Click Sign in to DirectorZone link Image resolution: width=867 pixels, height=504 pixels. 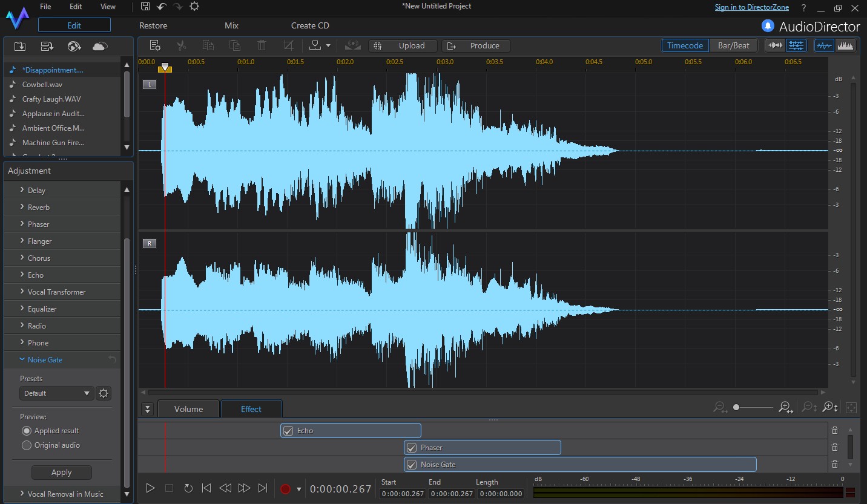coord(751,7)
